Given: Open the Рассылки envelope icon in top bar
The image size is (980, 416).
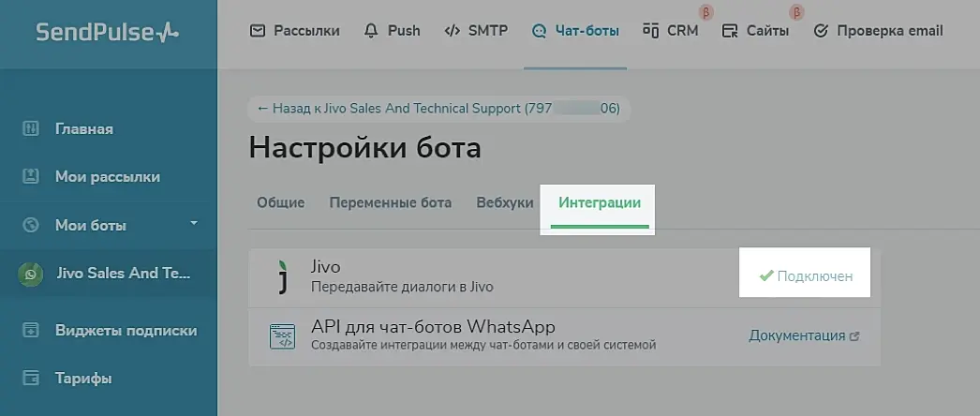Looking at the screenshot, I should pyautogui.click(x=258, y=31).
